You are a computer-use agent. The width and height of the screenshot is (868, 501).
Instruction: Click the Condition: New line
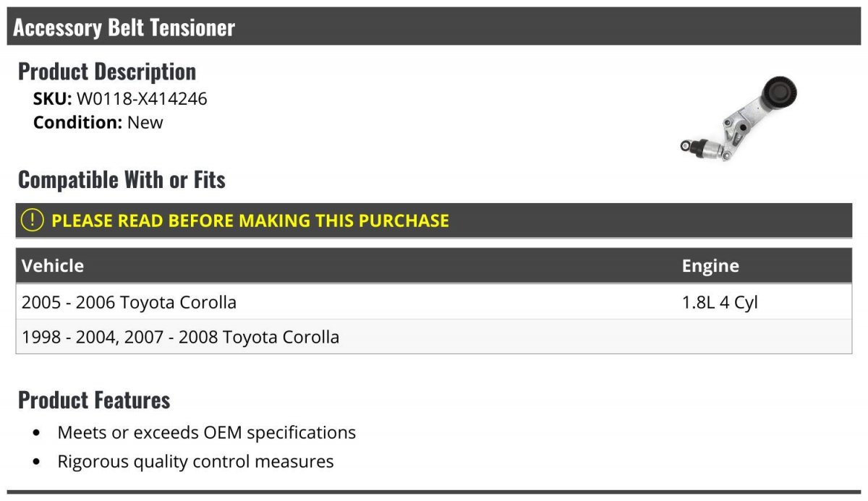(98, 122)
